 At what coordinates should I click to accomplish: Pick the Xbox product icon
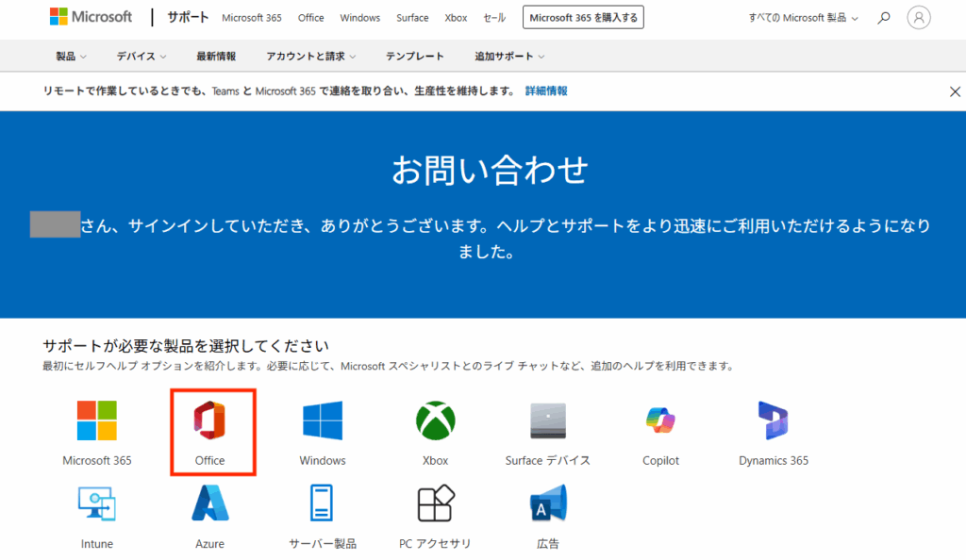coord(436,420)
